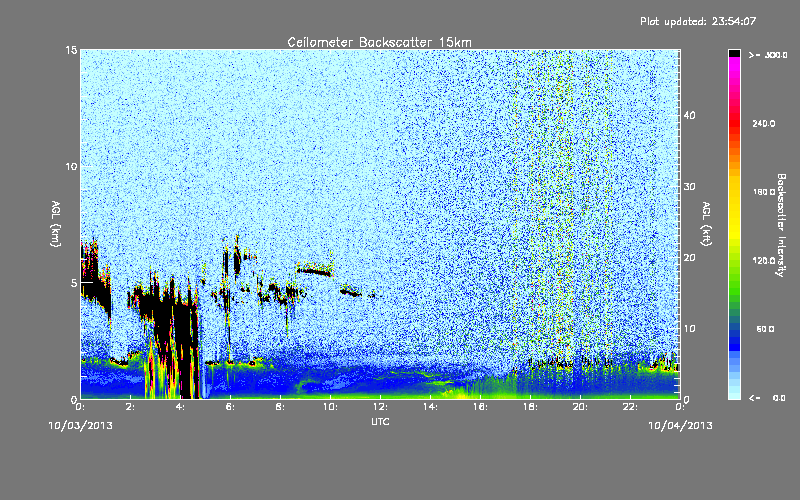
Task: Click the 'Ceilometer Backscatter 15km' plot title
Action: pos(379,42)
